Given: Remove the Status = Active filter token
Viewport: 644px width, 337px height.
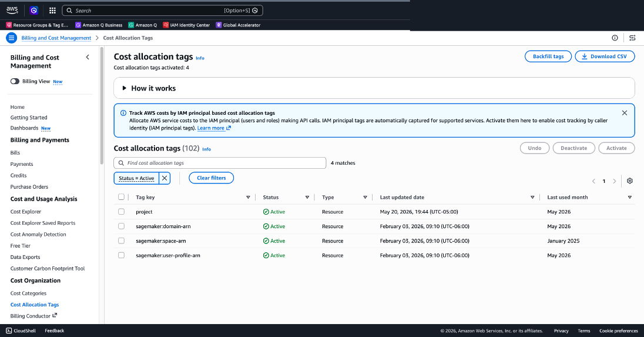Looking at the screenshot, I should coord(165,178).
